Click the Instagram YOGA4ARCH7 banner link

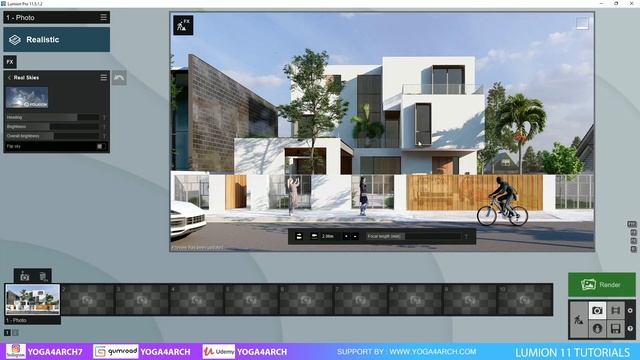coord(44,351)
